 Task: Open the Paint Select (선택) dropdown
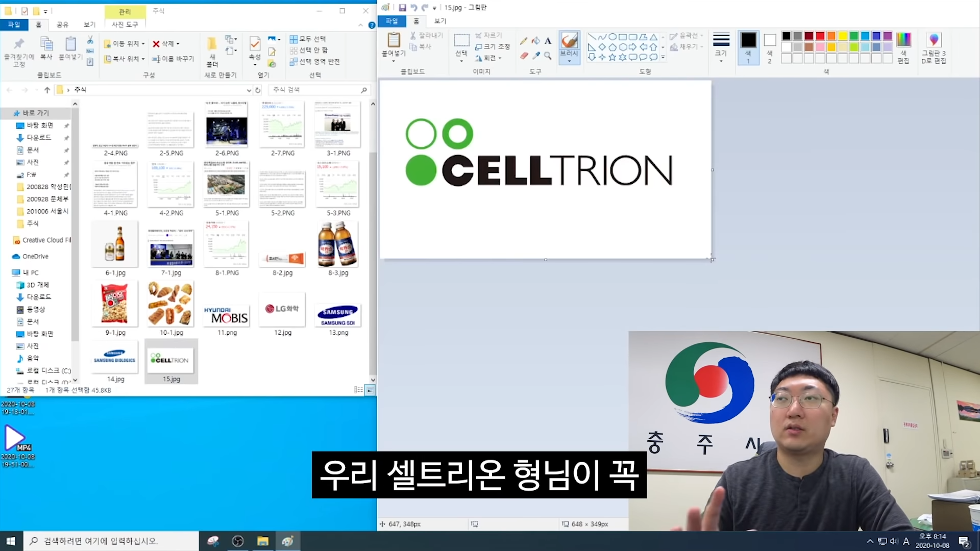tap(461, 61)
